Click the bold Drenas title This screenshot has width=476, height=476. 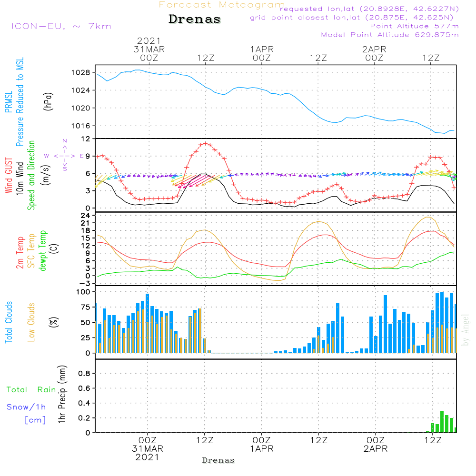coord(195,20)
